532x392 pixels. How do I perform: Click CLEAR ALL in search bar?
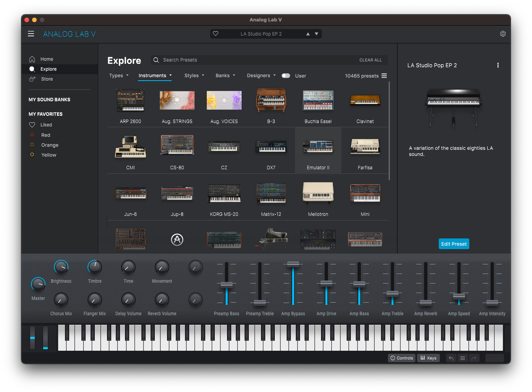[370, 60]
